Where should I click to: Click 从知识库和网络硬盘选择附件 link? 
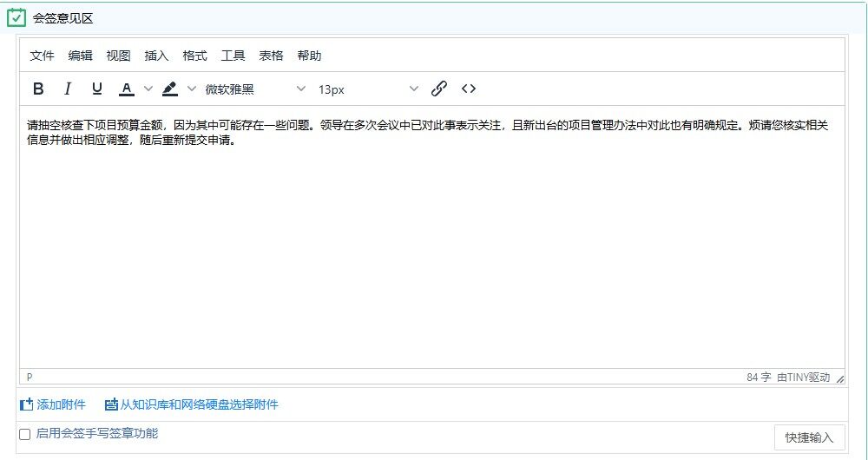click(198, 404)
